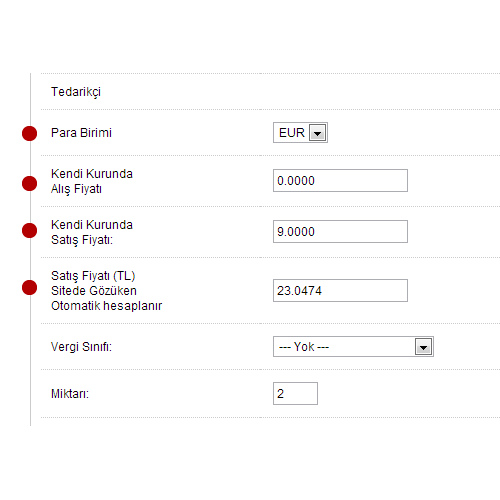Click the red bullet beside Kendi Kurunda Satış Fiyatı

click(29, 231)
